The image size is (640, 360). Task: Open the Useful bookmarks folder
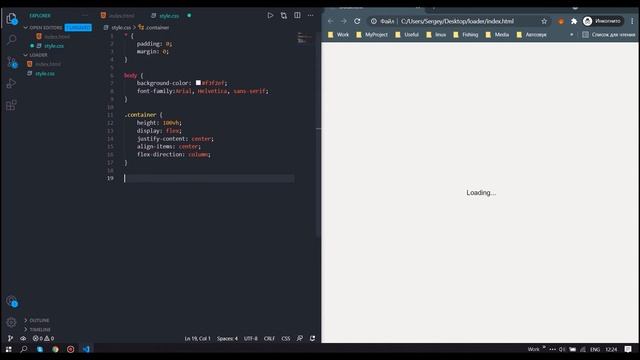coord(407,35)
